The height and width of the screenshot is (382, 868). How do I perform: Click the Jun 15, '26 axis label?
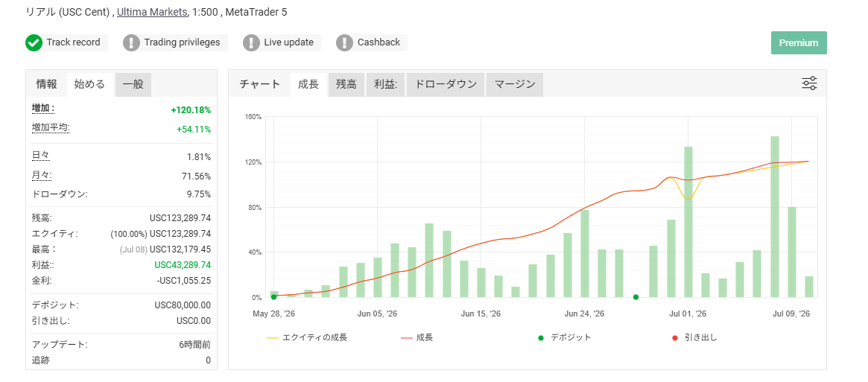[481, 314]
